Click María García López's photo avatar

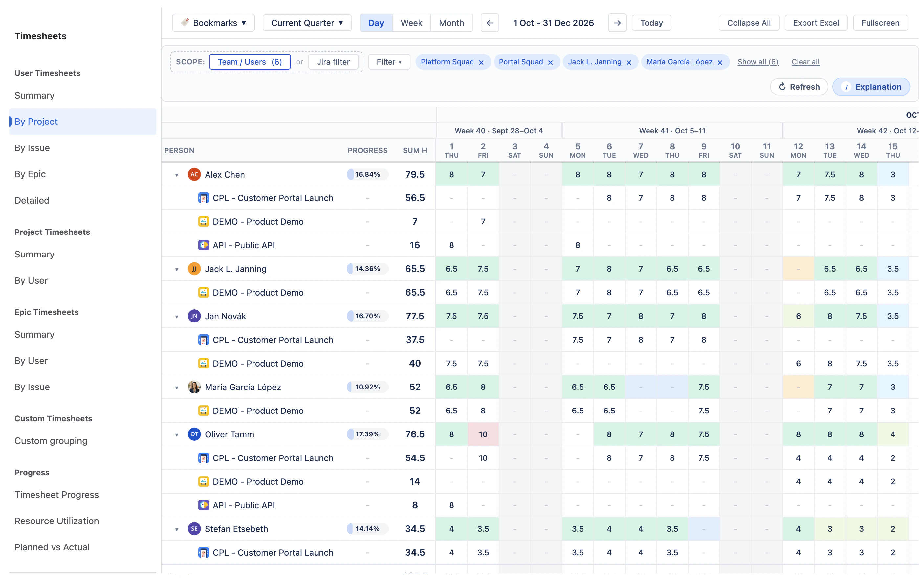[x=194, y=387]
